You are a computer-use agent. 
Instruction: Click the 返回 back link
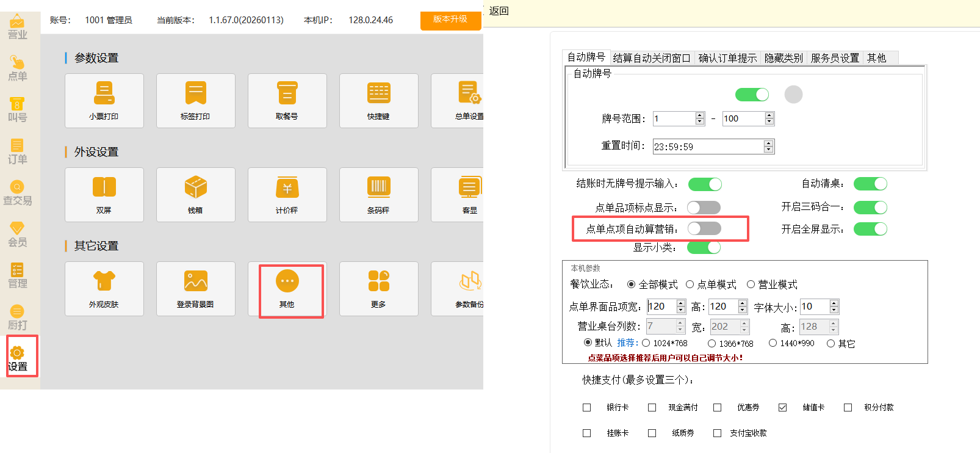pyautogui.click(x=499, y=11)
